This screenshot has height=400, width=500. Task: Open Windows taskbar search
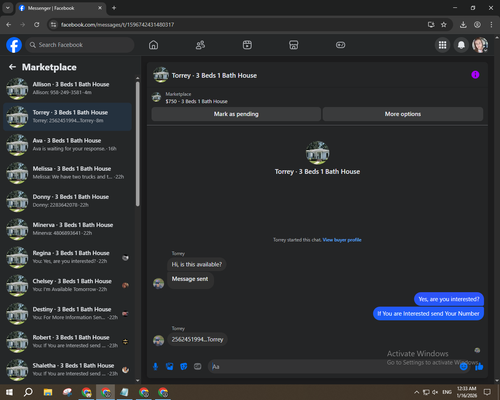click(x=28, y=392)
